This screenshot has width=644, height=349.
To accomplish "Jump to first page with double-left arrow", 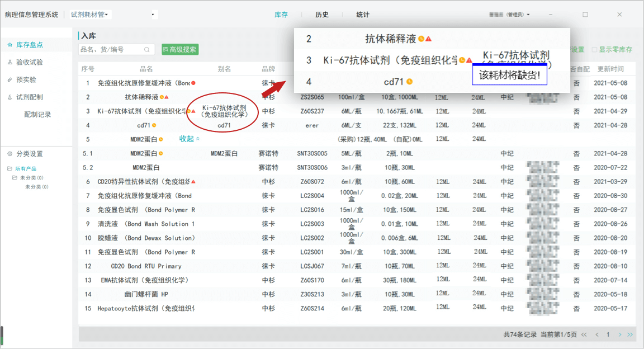I will pos(584,334).
